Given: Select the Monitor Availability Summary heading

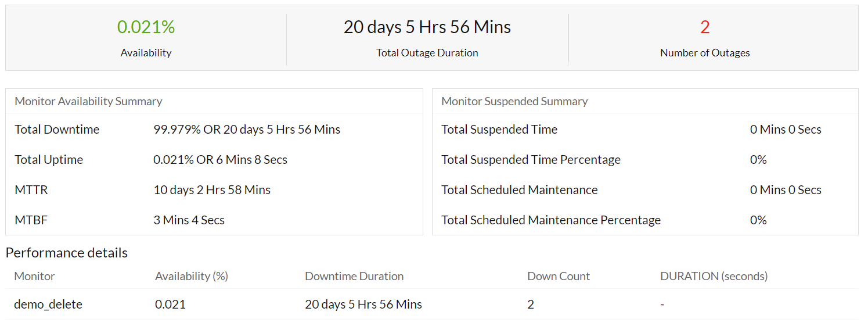Looking at the screenshot, I should pyautogui.click(x=88, y=102).
